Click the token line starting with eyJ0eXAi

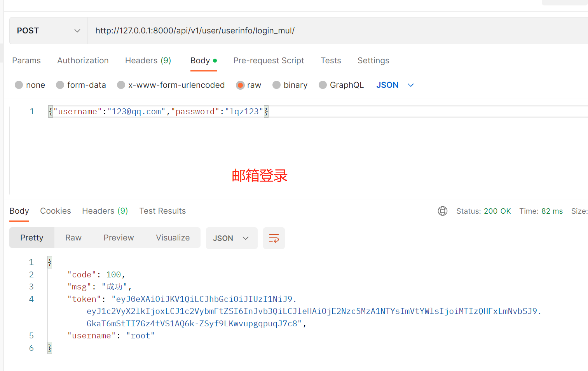click(182, 299)
